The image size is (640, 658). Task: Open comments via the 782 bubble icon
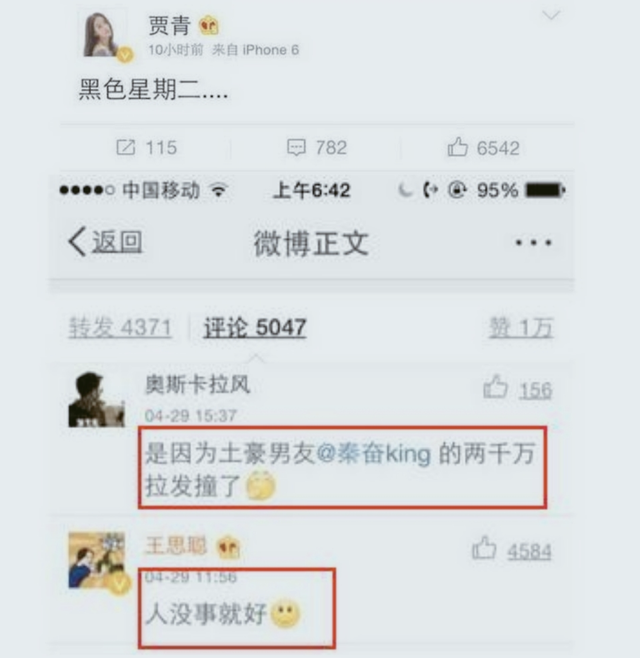click(x=296, y=148)
